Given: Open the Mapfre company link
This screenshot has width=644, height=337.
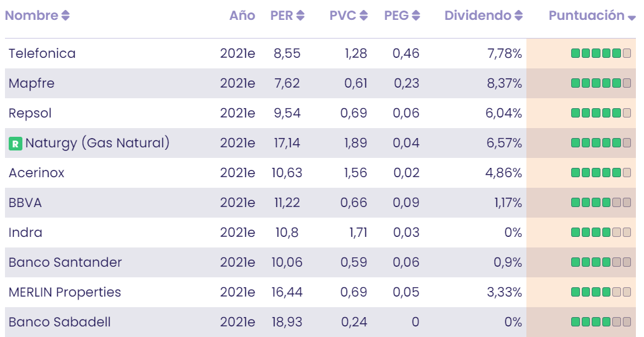Looking at the screenshot, I should [32, 83].
